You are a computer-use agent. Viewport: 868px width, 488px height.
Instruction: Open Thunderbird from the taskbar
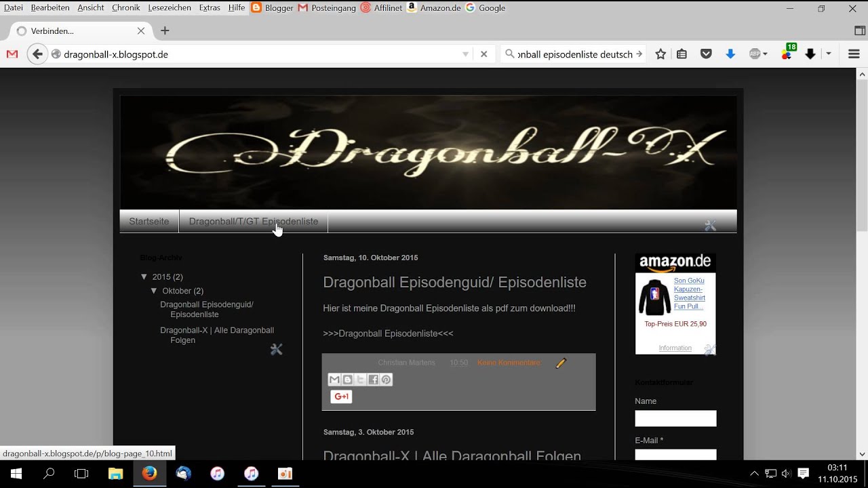(183, 473)
